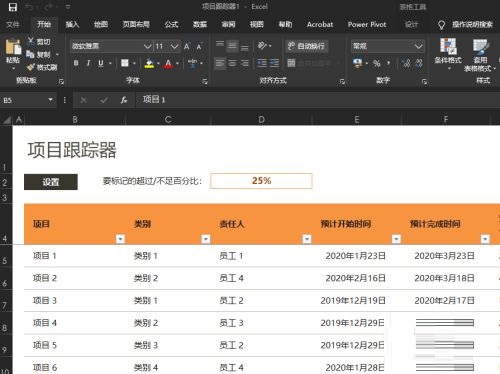Click the select-all corner triangle of sheet
The width and height of the screenshot is (500, 374).
tap(7, 120)
